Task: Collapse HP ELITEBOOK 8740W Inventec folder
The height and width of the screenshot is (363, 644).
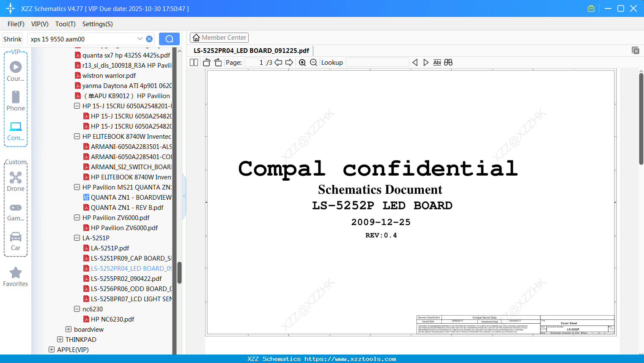Action: pos(77,136)
